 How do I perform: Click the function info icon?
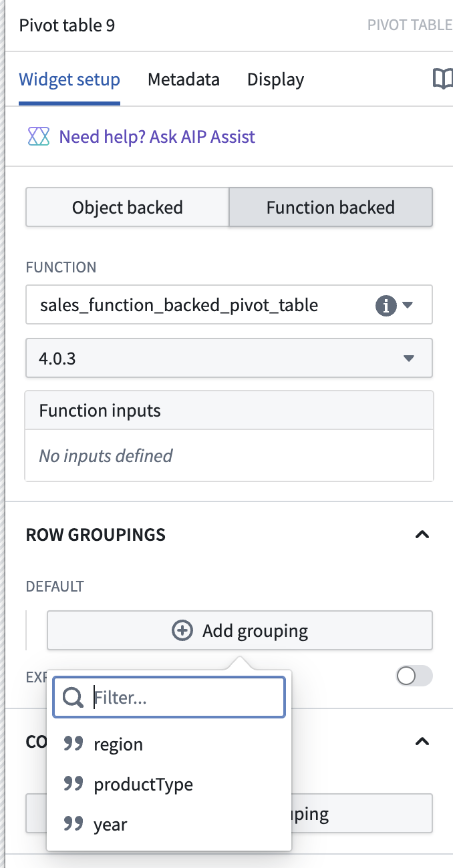coord(386,306)
